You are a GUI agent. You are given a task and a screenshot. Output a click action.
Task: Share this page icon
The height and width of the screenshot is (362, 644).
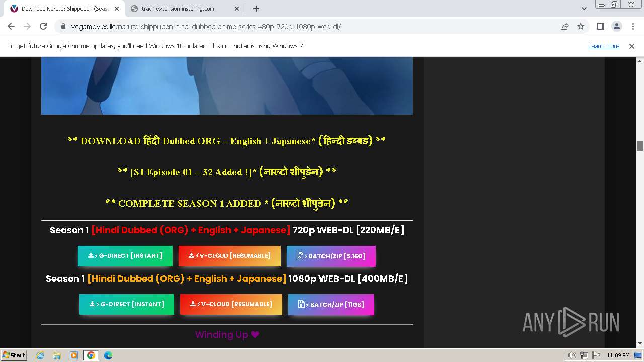click(x=565, y=26)
